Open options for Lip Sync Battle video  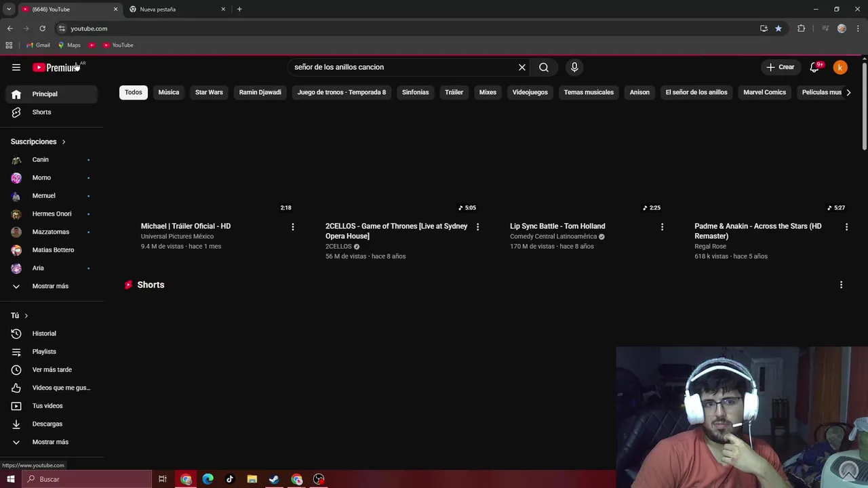pyautogui.click(x=663, y=227)
